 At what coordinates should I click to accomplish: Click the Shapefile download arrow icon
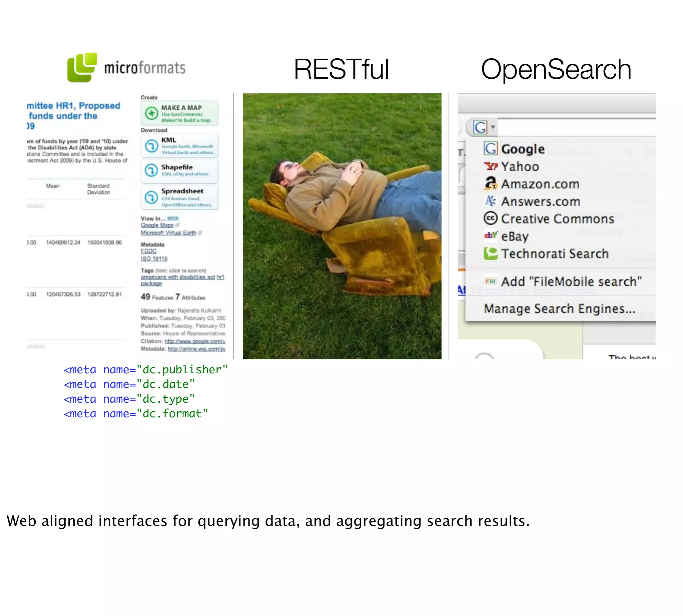[151, 170]
